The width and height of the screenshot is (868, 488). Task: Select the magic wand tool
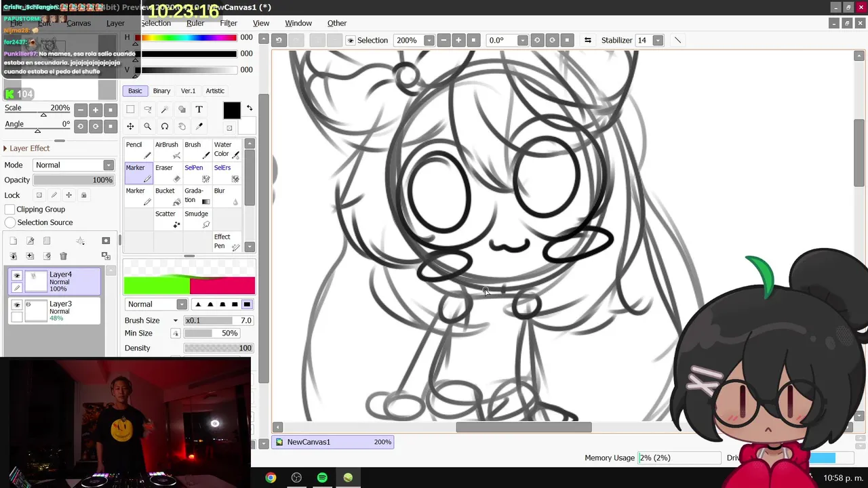point(165,109)
